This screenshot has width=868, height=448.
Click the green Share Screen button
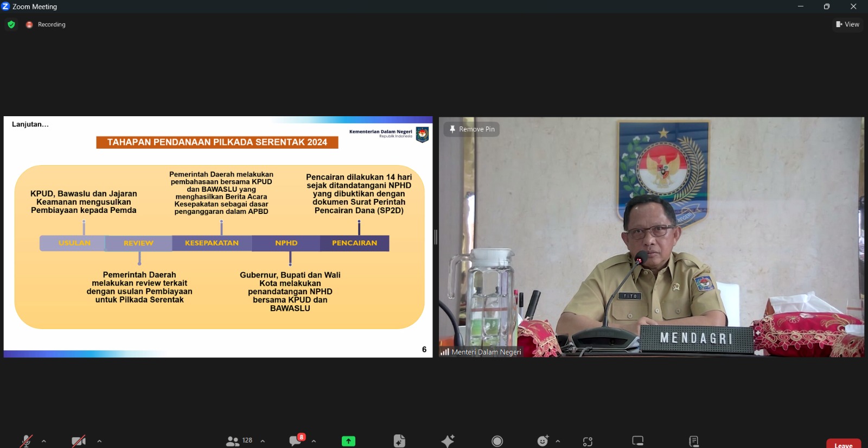[x=348, y=441]
